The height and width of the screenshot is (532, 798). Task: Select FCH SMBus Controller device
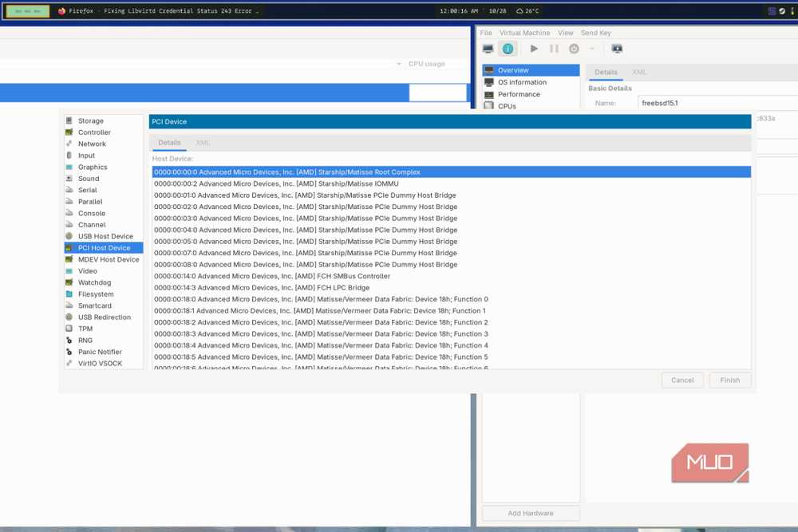pyautogui.click(x=452, y=276)
